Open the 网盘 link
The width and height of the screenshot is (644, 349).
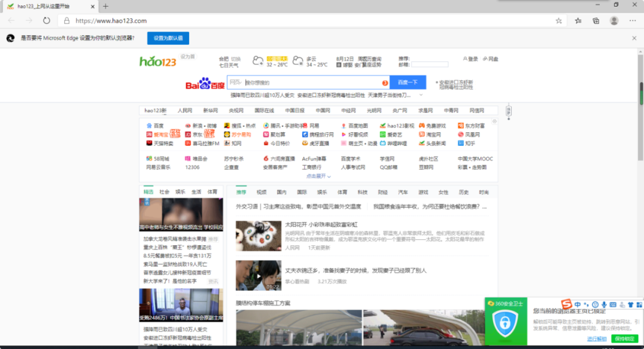click(x=491, y=59)
